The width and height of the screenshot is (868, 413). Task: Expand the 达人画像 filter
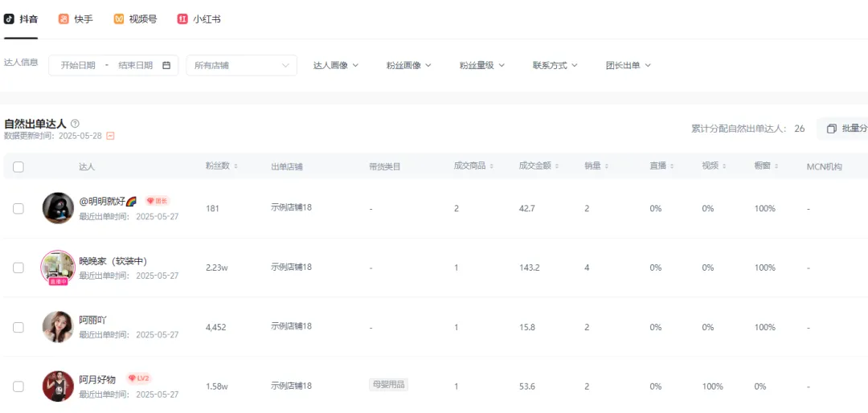[335, 65]
